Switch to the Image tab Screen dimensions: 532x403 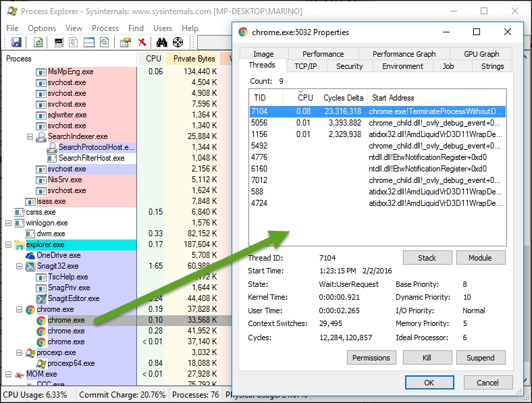point(263,54)
